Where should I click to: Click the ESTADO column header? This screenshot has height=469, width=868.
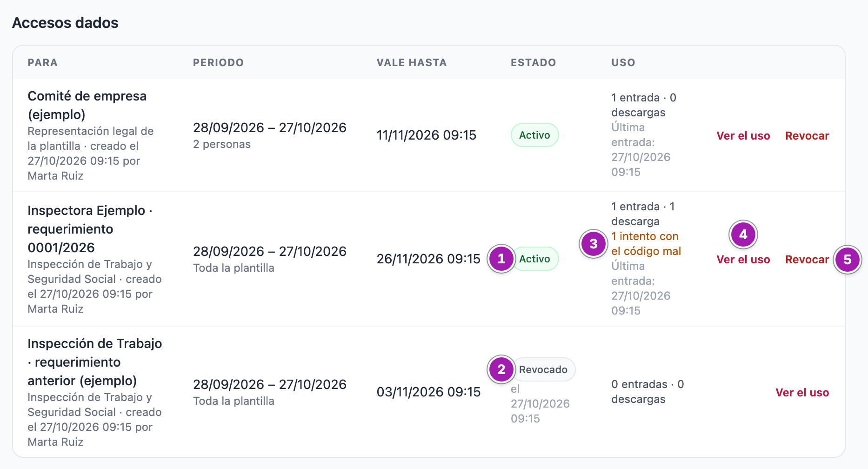click(x=533, y=62)
